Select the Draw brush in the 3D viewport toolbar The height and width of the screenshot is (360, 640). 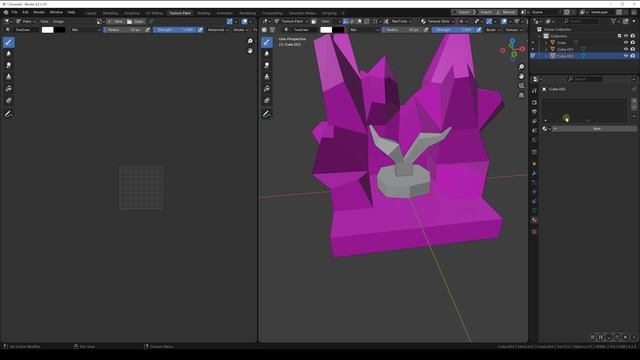point(267,42)
